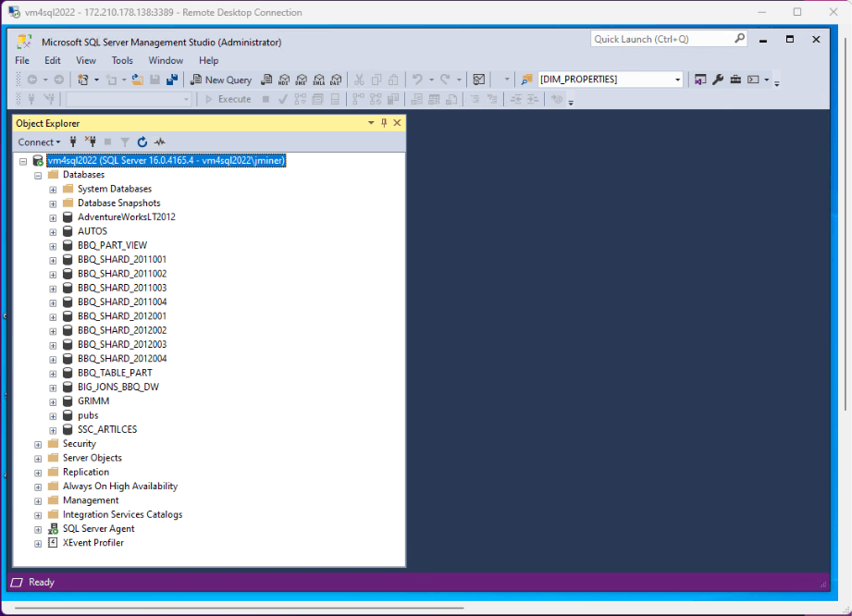The height and width of the screenshot is (616, 852).
Task: Expand the Security folder
Action: (38, 444)
